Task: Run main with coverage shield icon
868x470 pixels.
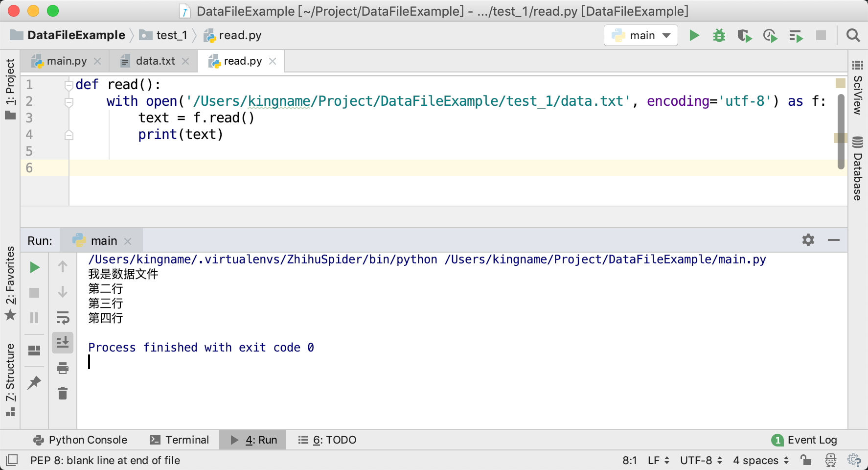Action: pos(744,36)
